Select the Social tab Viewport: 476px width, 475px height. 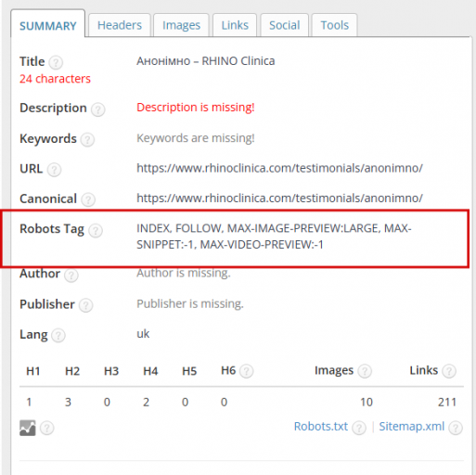coord(284,25)
